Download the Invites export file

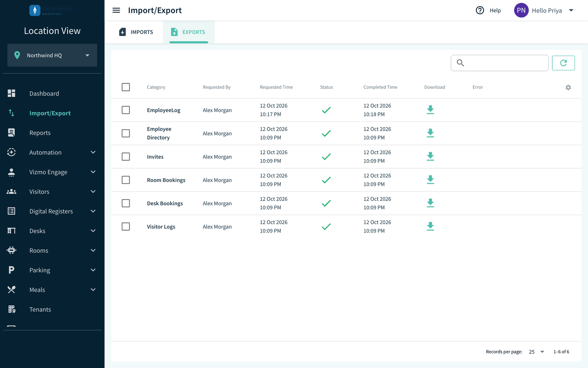pyautogui.click(x=430, y=156)
